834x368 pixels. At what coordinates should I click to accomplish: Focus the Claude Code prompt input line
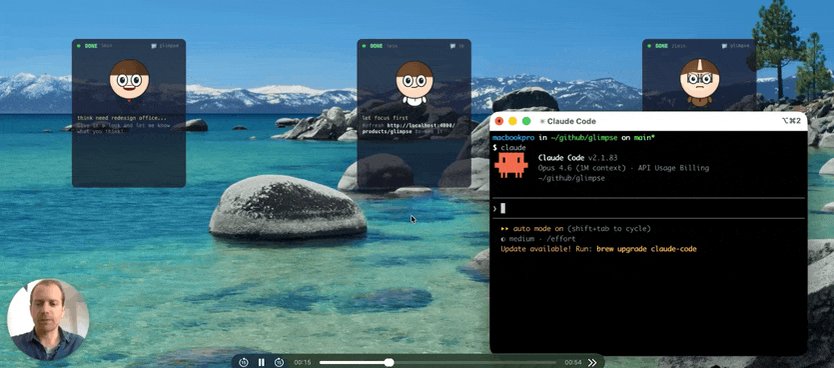(649, 208)
